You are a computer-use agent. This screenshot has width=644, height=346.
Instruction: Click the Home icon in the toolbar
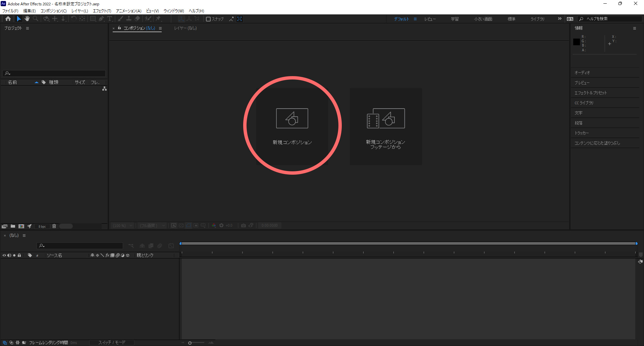[x=8, y=19]
